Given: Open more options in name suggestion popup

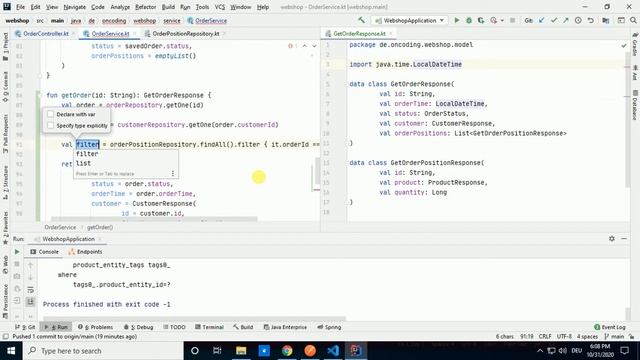Looking at the screenshot, I should [173, 173].
